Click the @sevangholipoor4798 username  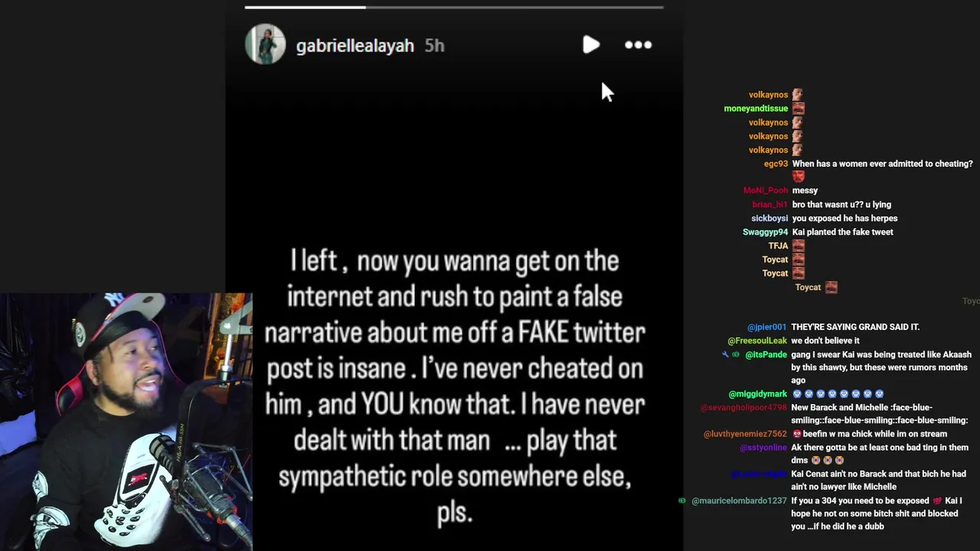tap(743, 408)
